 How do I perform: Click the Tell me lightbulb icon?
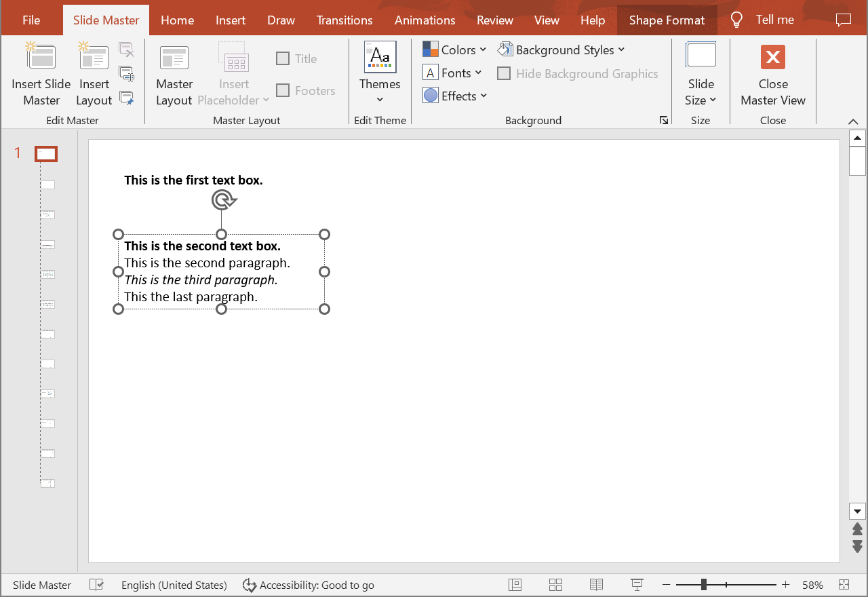pyautogui.click(x=737, y=20)
